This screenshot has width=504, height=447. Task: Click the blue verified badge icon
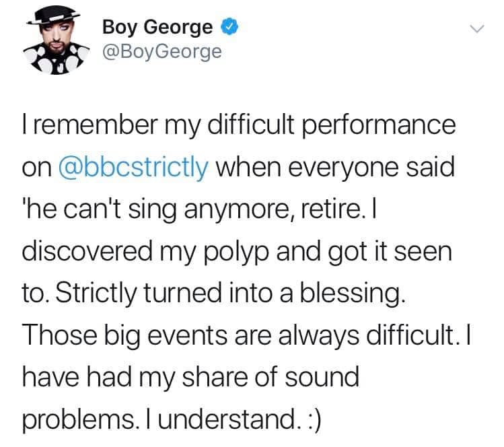pyautogui.click(x=228, y=28)
